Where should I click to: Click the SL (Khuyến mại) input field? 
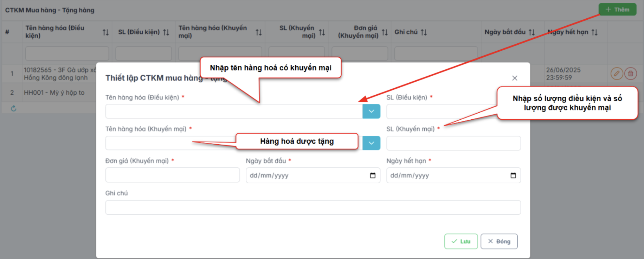[453, 143]
